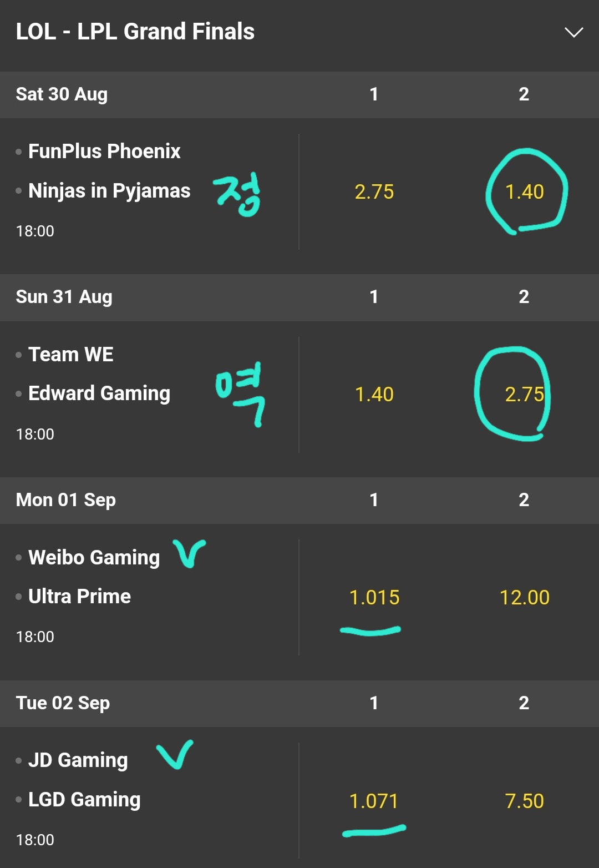Select the Sat 30 Aug date header

pos(62,94)
